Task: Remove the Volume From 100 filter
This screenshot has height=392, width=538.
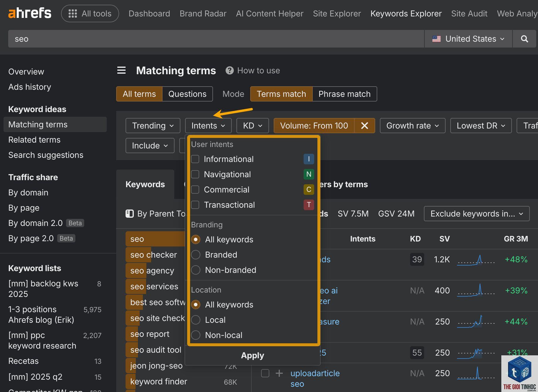Action: 365,126
